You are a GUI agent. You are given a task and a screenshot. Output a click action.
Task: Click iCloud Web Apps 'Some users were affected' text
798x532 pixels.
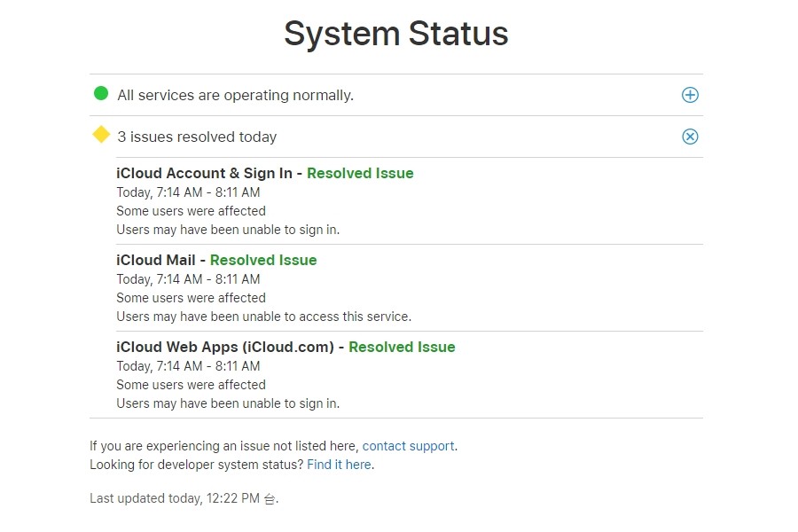coord(191,385)
